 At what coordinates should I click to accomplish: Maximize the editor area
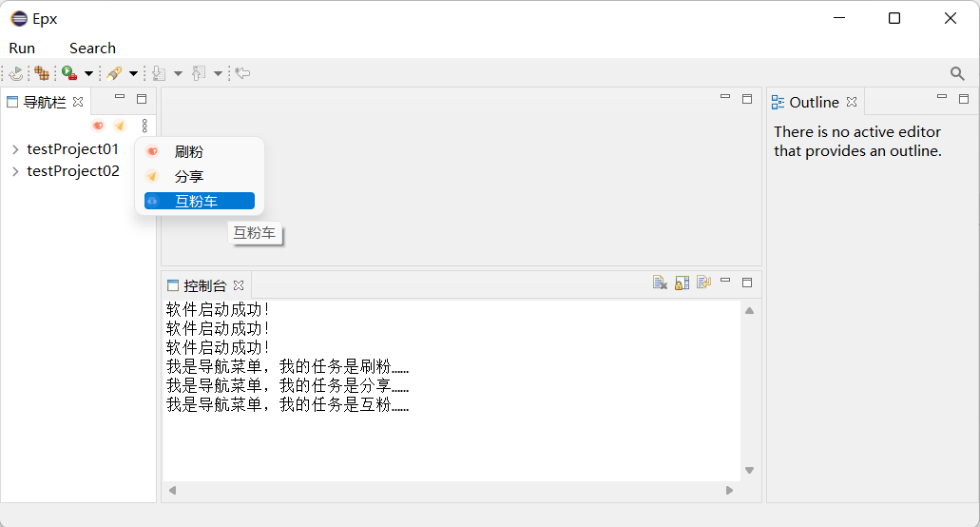pos(747,99)
